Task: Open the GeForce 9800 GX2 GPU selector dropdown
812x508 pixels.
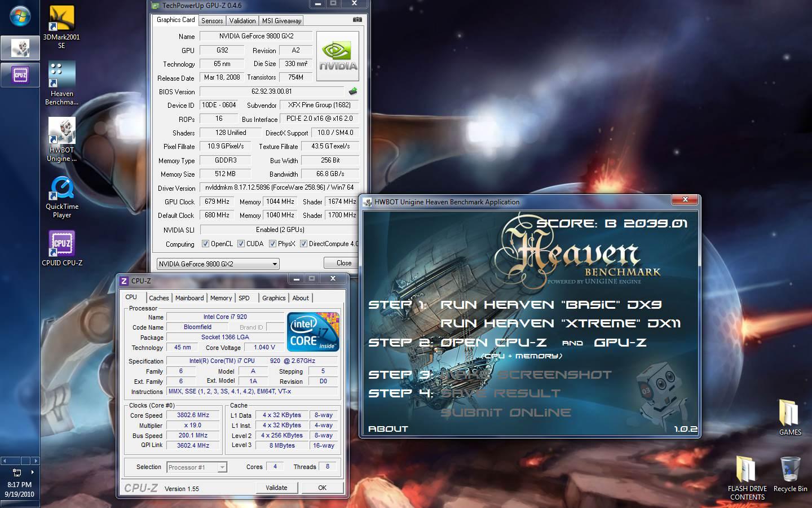Action: pos(218,264)
